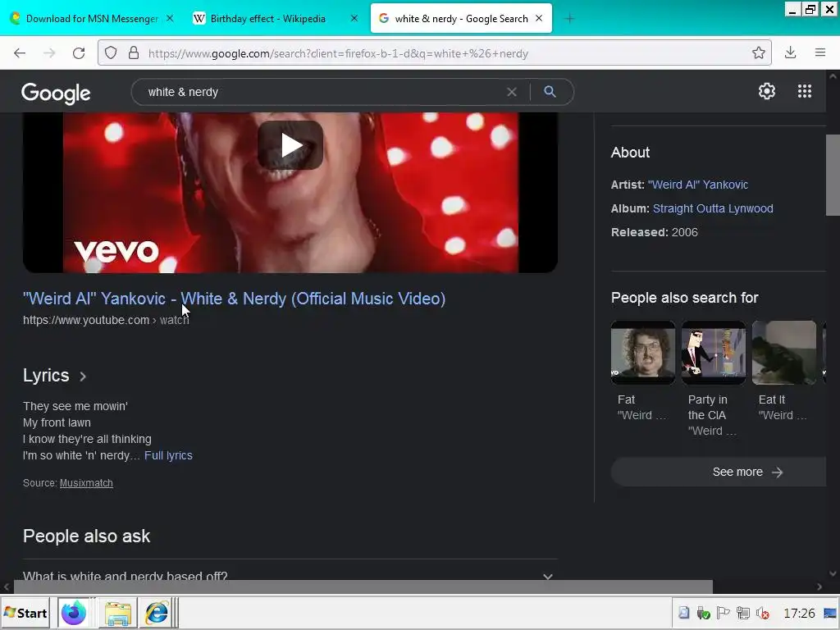Open the Windows Start menu

click(x=25, y=613)
